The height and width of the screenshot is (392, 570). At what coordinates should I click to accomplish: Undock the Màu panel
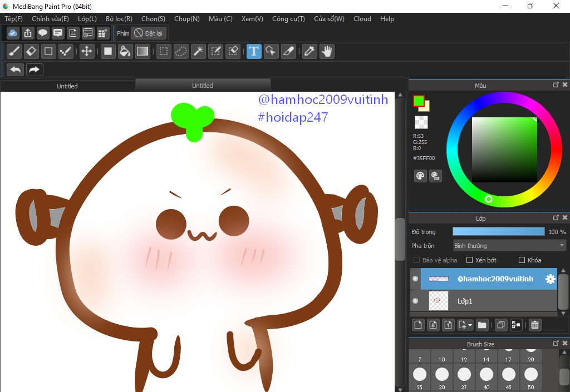(556, 85)
